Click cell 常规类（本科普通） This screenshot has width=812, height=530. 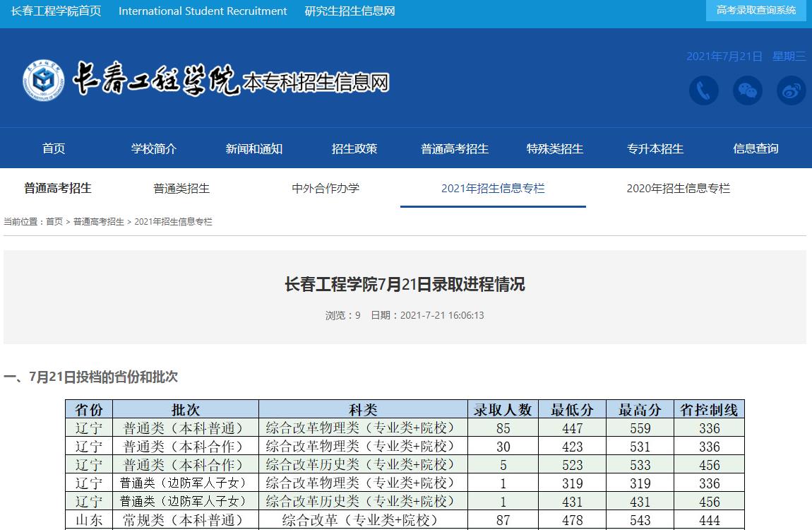tap(186, 519)
